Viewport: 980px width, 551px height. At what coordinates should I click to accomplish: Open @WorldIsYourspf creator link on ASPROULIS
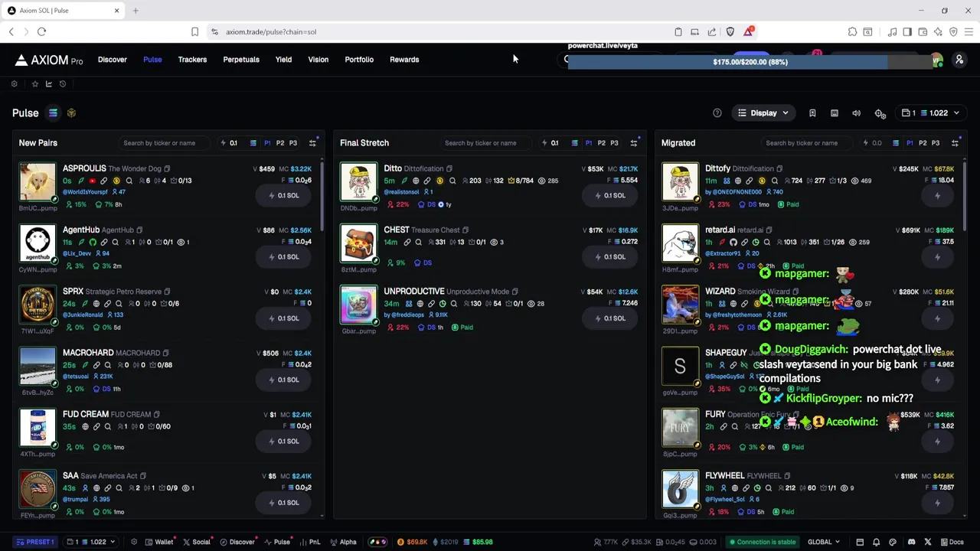[x=85, y=192]
